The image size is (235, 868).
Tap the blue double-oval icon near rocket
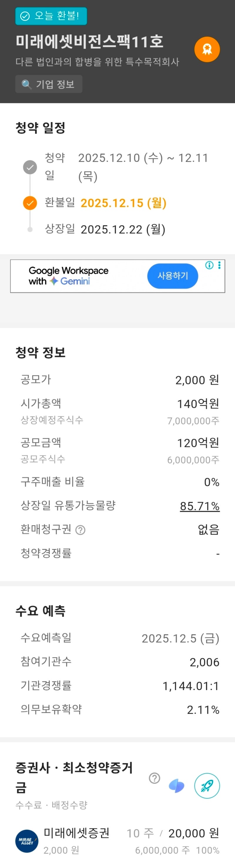pos(176,786)
